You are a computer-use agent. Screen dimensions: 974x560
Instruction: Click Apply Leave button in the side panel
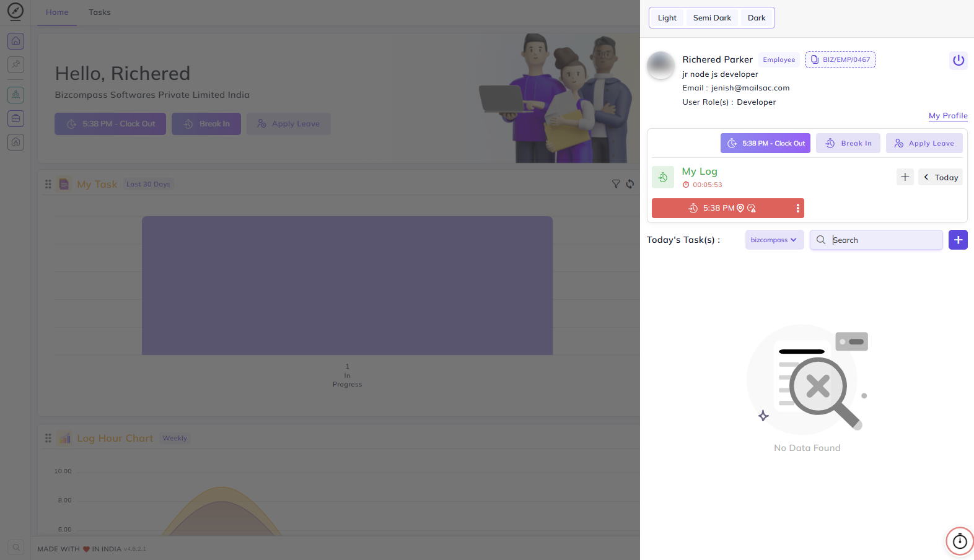click(x=924, y=143)
